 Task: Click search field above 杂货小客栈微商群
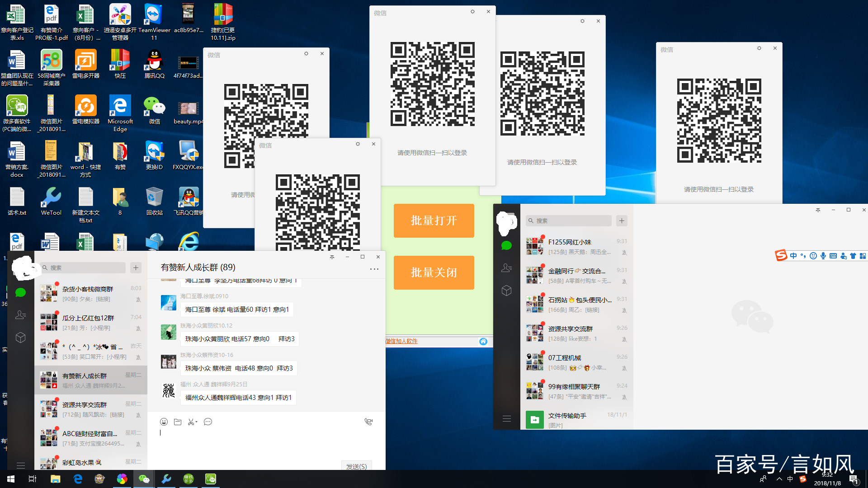coord(83,267)
